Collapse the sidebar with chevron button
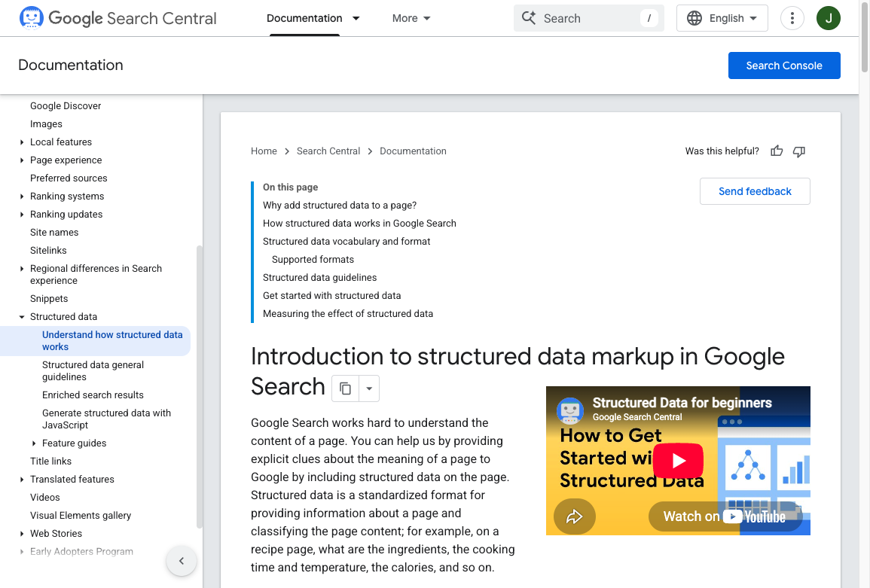 point(182,561)
